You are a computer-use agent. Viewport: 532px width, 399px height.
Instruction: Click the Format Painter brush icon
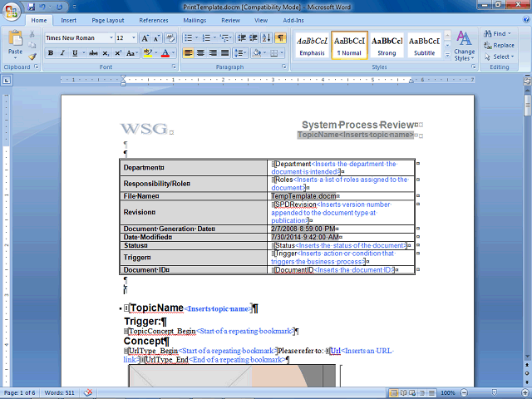tap(32, 57)
